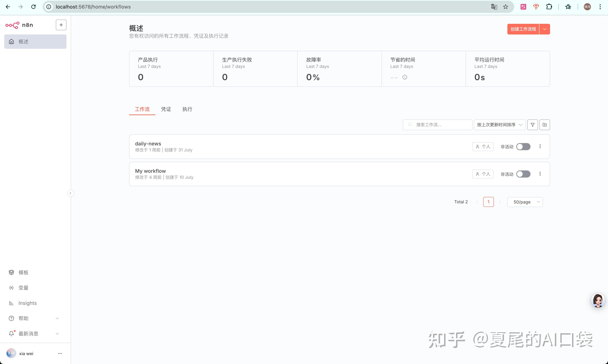Click the info icon under 节省的时间
Image resolution: width=608 pixels, height=364 pixels.
point(405,77)
